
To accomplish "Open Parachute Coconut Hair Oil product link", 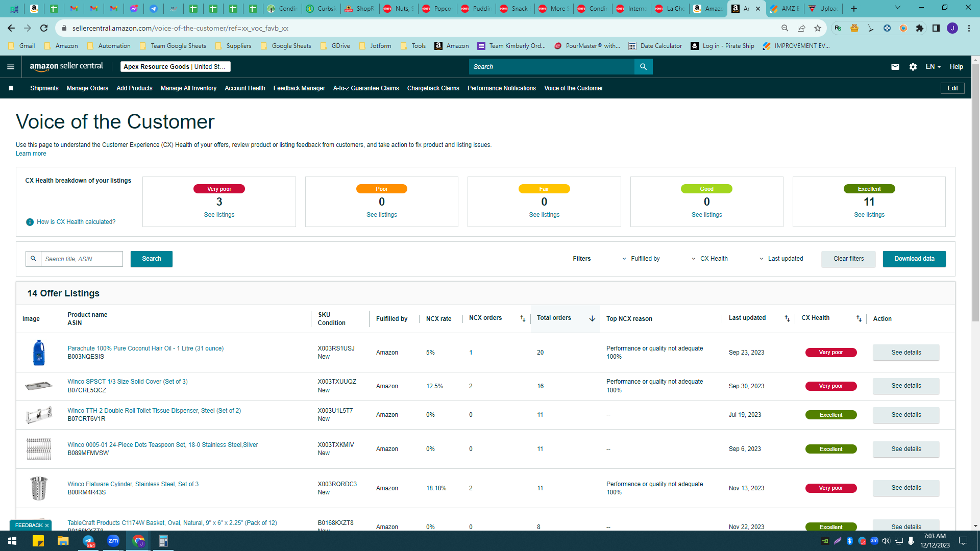I will point(145,348).
